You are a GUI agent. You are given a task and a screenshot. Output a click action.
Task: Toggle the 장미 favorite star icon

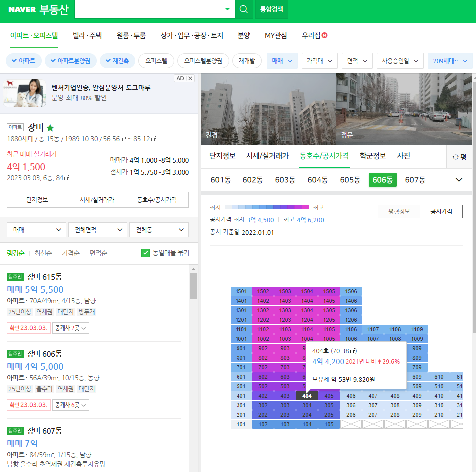pyautogui.click(x=50, y=128)
